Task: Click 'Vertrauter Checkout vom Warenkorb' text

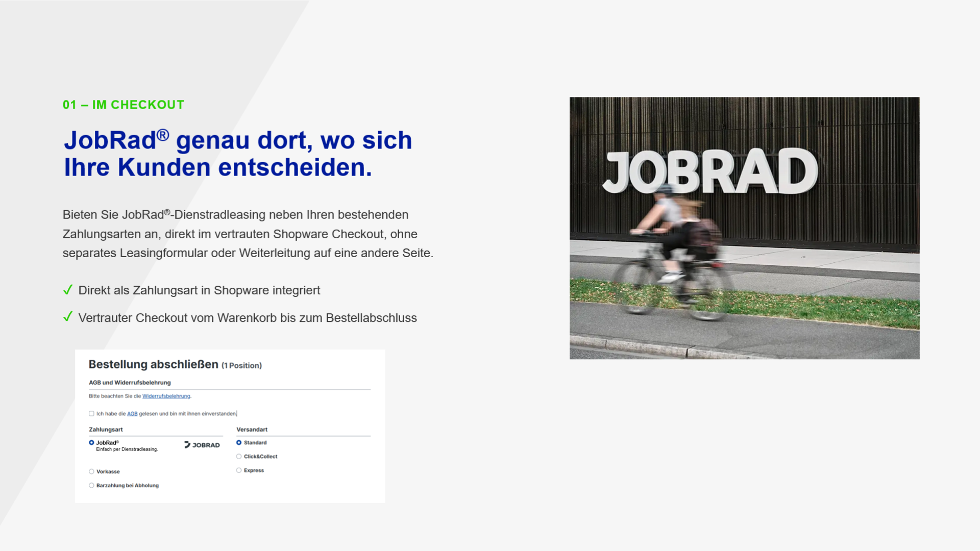Action: [x=248, y=318]
